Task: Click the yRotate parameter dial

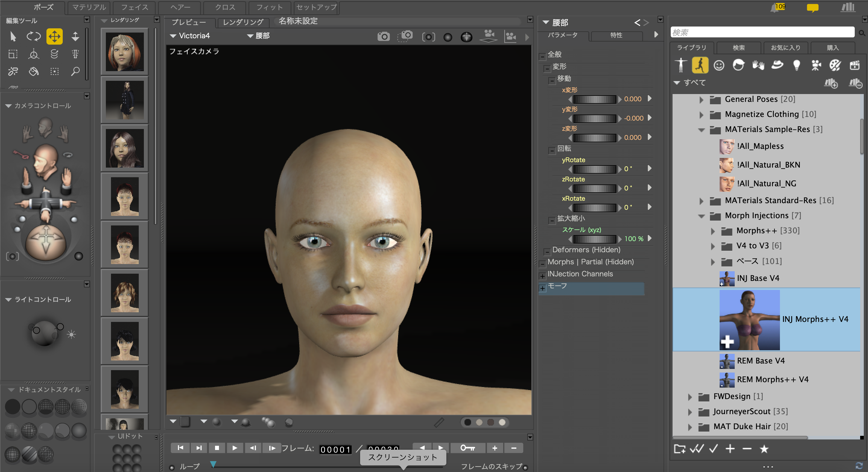Action: click(594, 169)
